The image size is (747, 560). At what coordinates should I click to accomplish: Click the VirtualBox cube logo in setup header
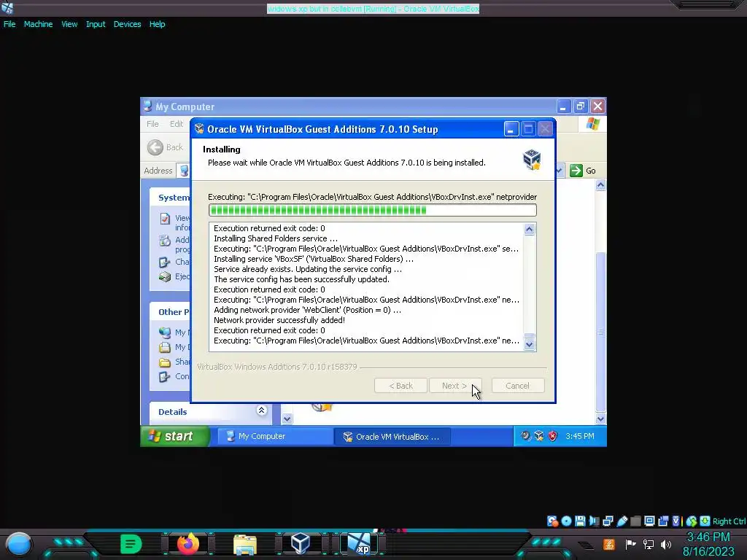click(532, 160)
